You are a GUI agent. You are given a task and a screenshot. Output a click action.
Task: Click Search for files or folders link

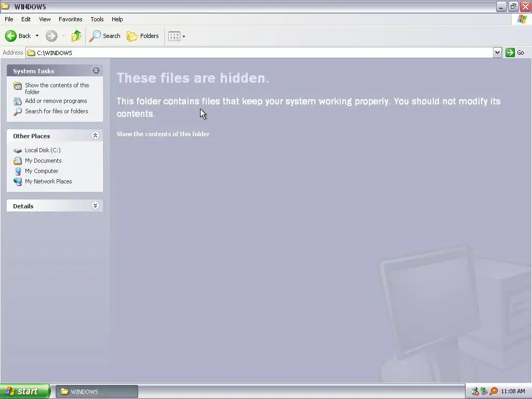(56, 111)
